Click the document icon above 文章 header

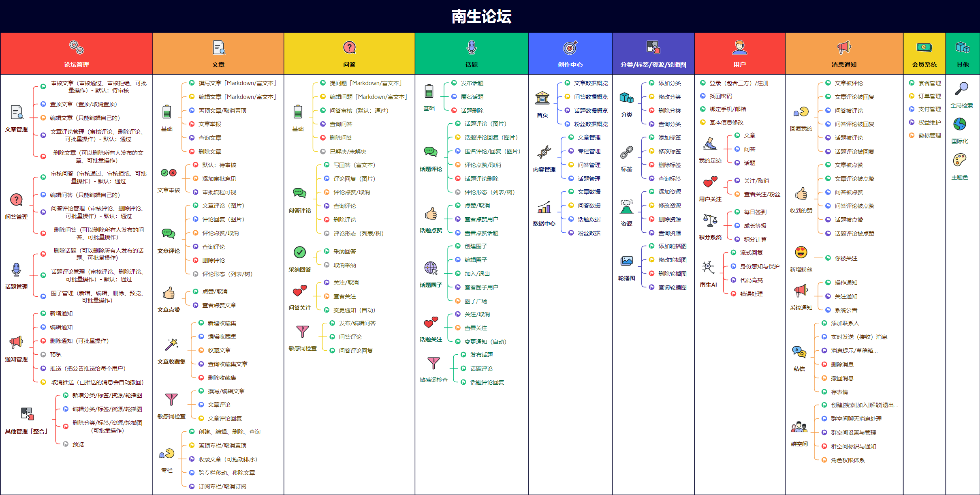coord(219,47)
